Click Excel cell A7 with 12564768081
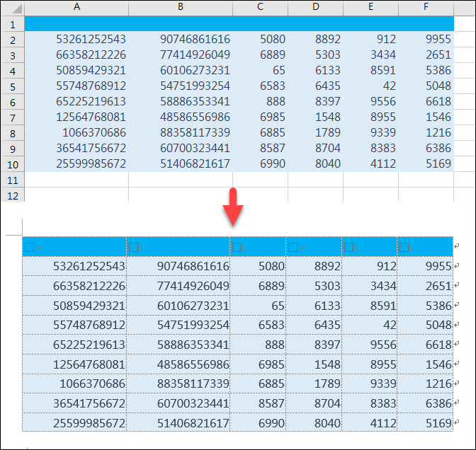Screen dimensions: 476x450 click(76, 117)
